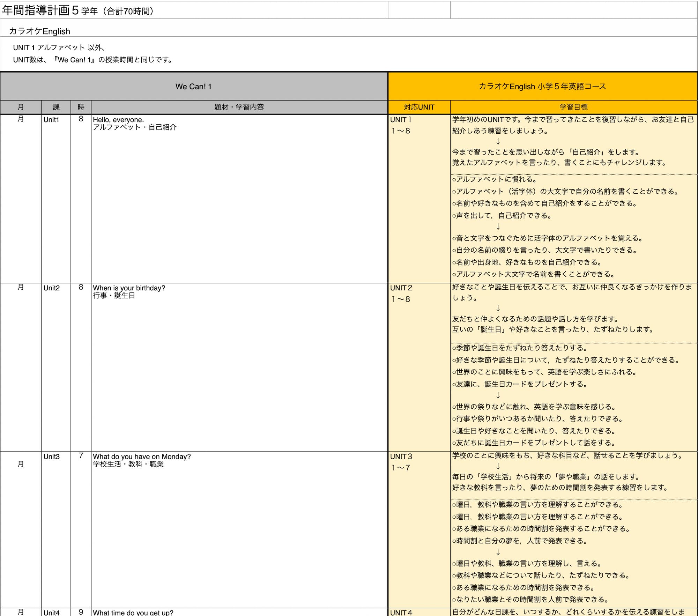Click the 時 column header
698x616 pixels.
click(81, 107)
